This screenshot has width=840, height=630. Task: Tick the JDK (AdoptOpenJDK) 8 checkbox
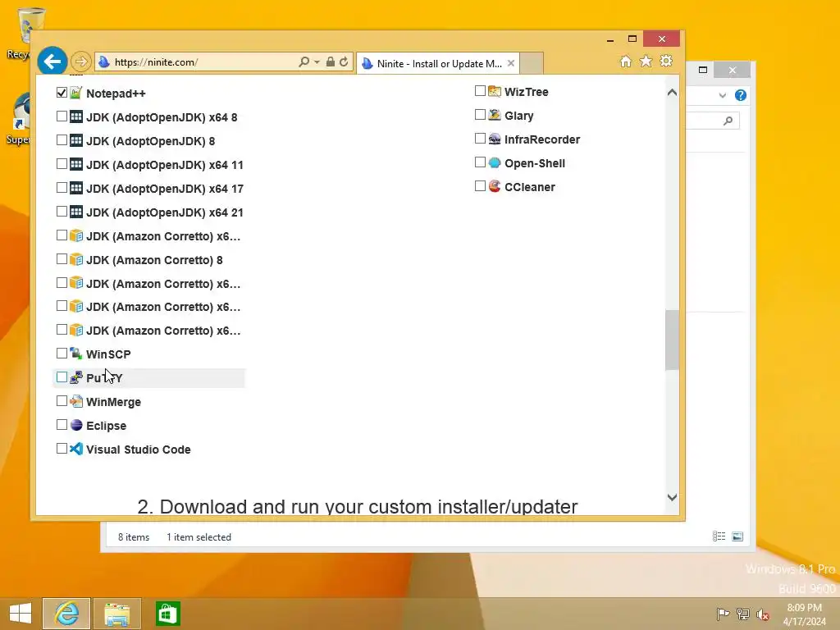[x=62, y=139]
